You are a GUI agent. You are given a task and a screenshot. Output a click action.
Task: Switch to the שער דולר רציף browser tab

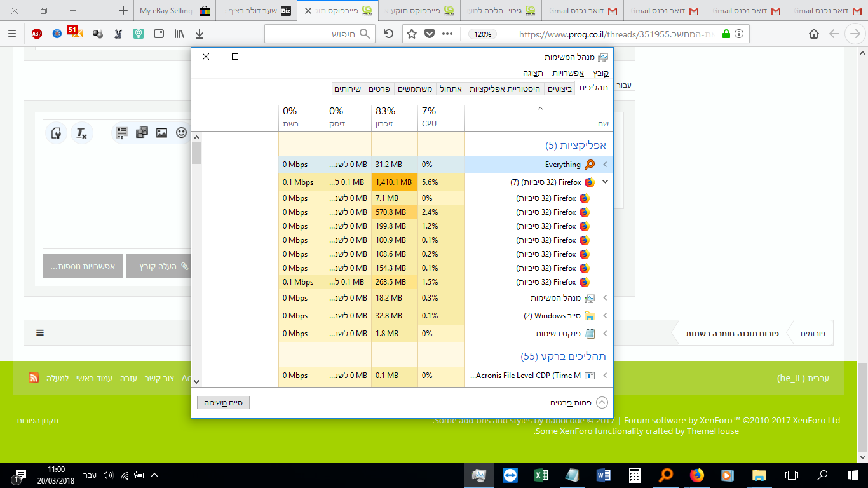tap(257, 10)
